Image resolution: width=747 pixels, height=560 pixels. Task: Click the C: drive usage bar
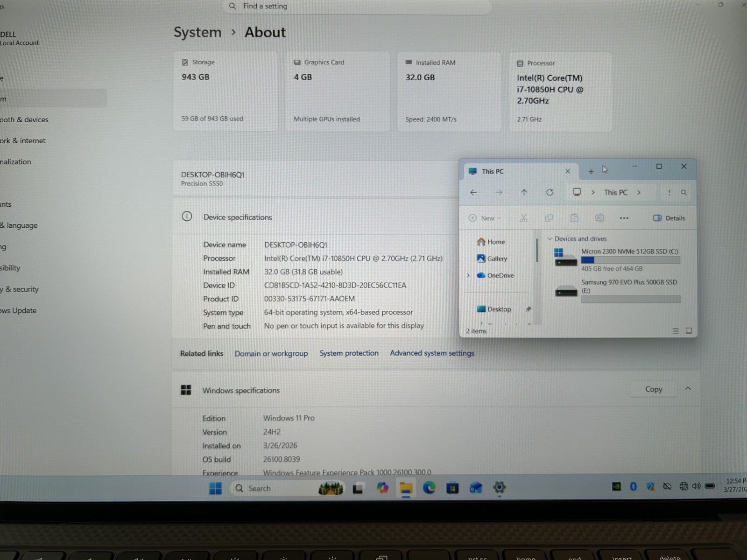pos(630,260)
